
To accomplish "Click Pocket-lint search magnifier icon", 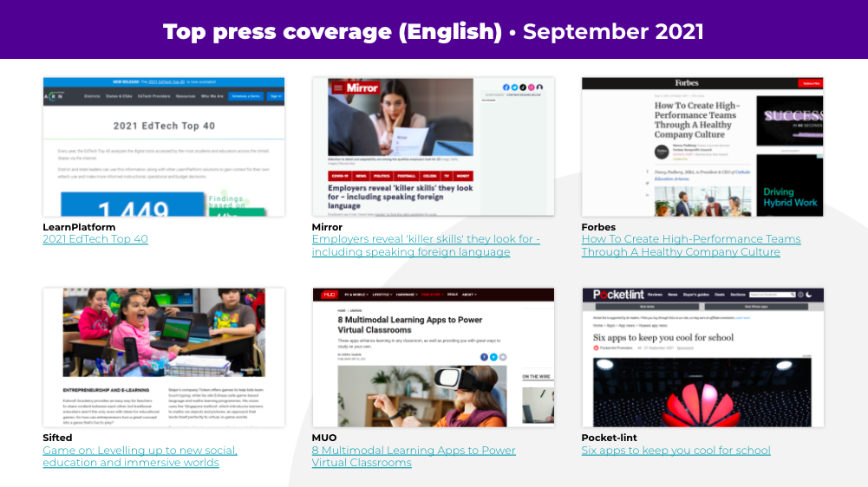I will click(793, 295).
